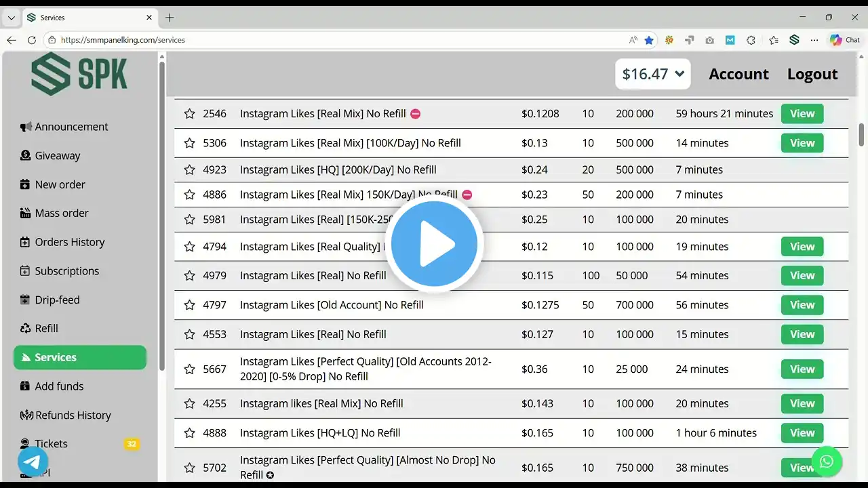The width and height of the screenshot is (868, 488).
Task: Click the $0.36 rate of service 5667
Action: [x=534, y=369]
